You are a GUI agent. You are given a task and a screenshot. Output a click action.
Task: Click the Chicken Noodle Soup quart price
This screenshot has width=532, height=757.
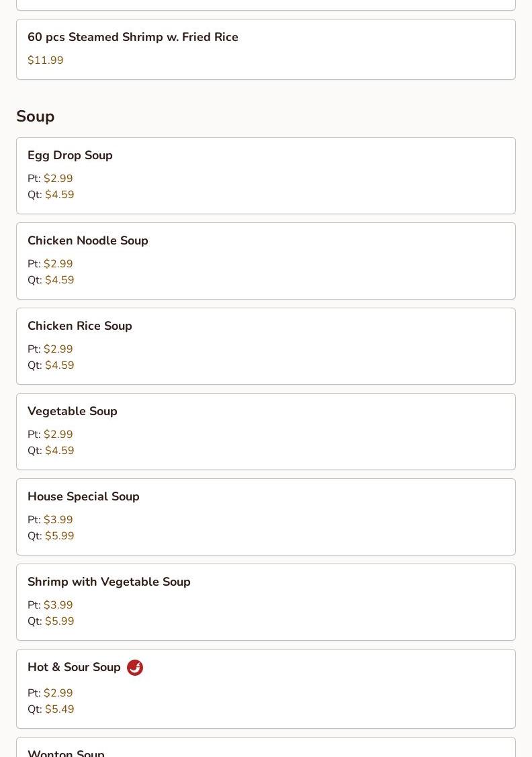[60, 280]
